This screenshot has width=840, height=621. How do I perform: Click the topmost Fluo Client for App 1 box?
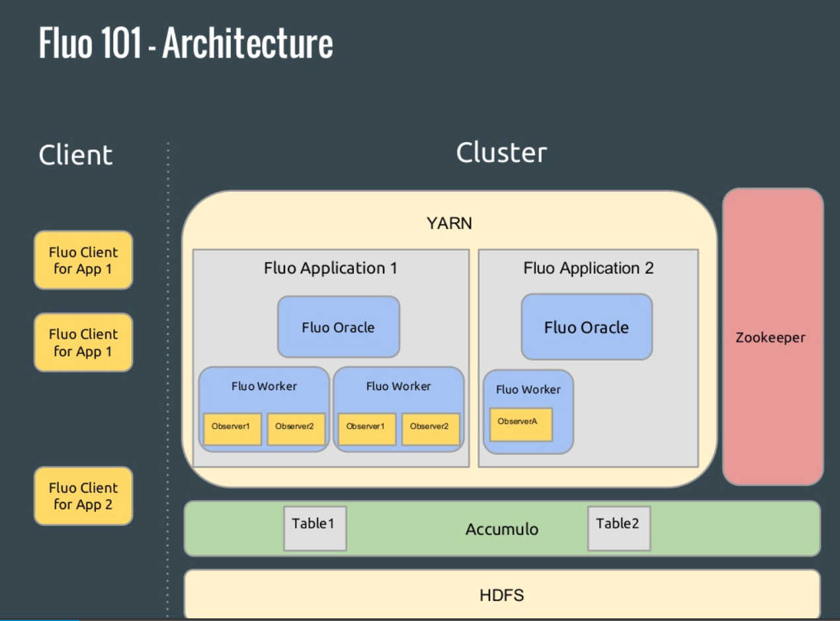83,260
